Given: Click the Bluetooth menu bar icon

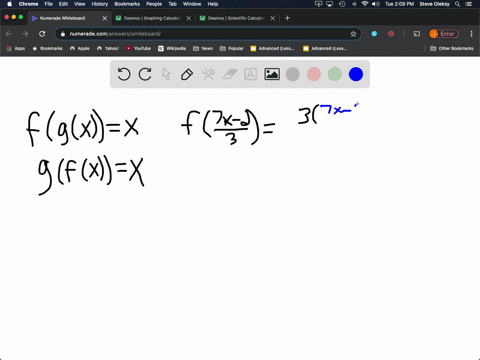Looking at the screenshot, I should pos(354,4).
